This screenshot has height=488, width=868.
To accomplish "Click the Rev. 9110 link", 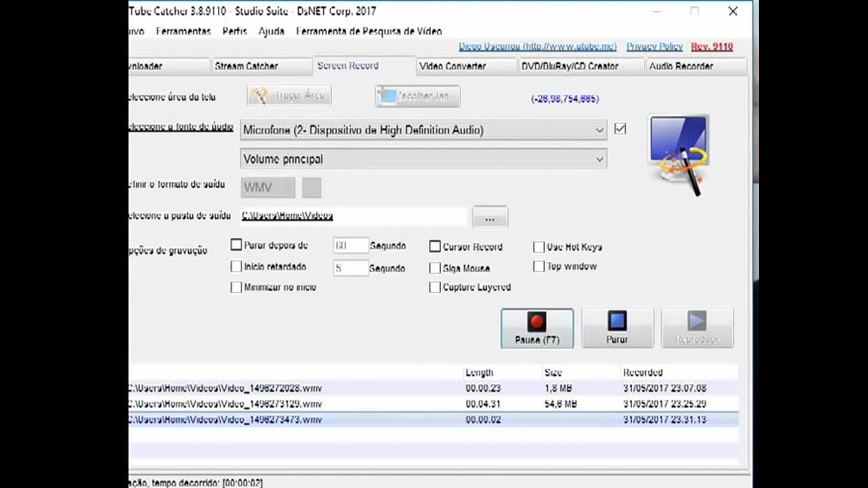I will (712, 47).
